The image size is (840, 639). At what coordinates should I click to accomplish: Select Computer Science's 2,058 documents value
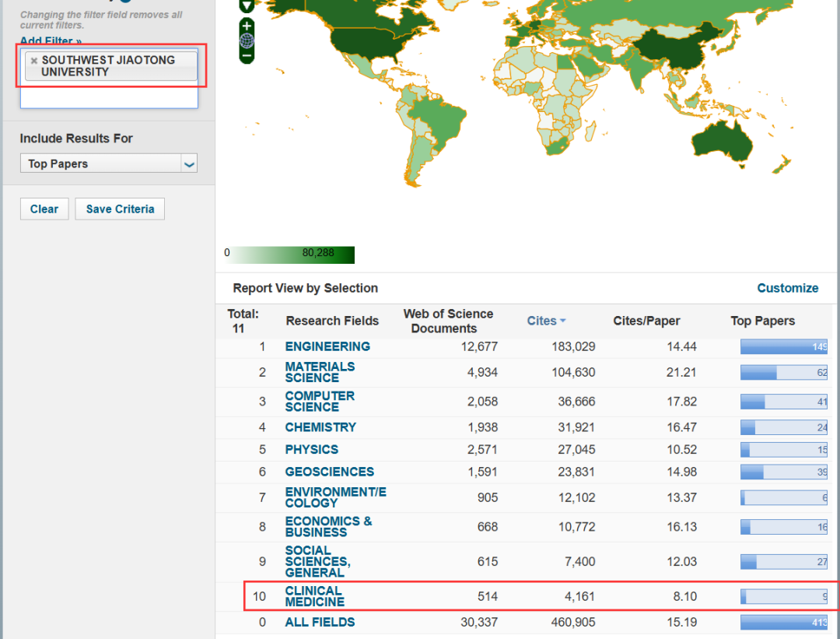click(x=483, y=402)
